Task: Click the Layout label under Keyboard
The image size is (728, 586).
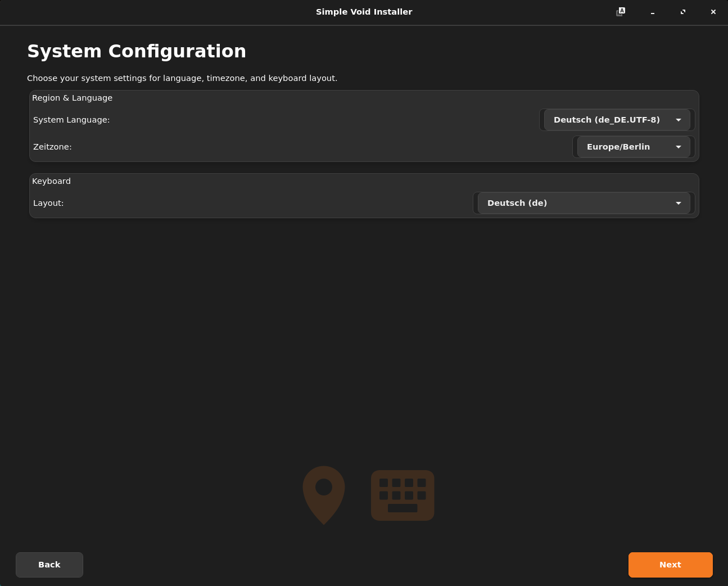Action: [48, 203]
